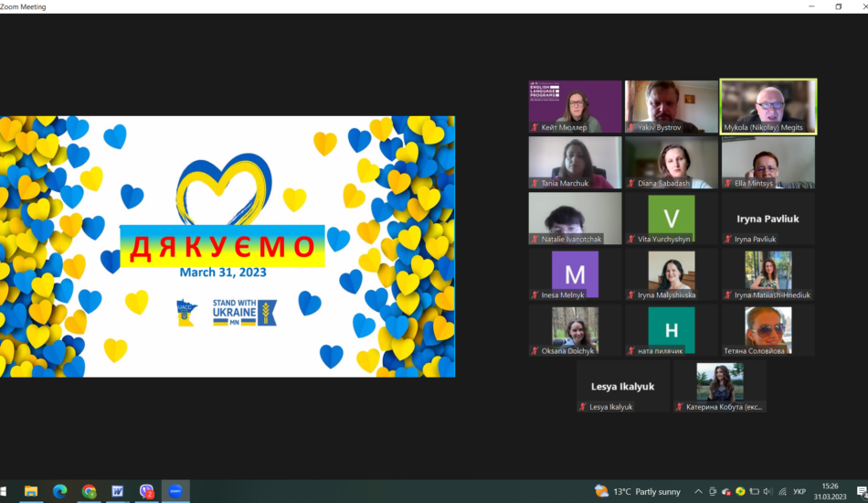Restore down the Zoom Meeting window

click(x=838, y=6)
